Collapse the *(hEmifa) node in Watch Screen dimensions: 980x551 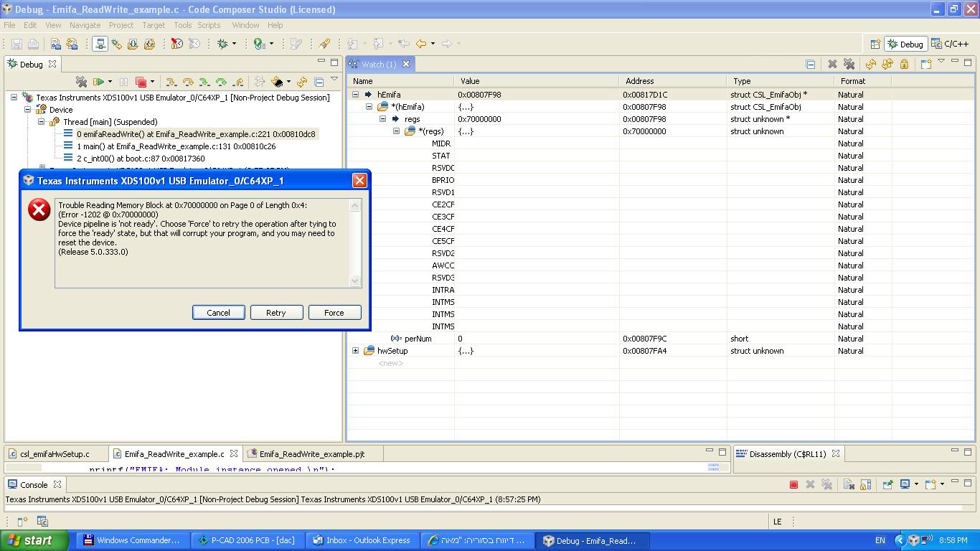click(x=369, y=107)
